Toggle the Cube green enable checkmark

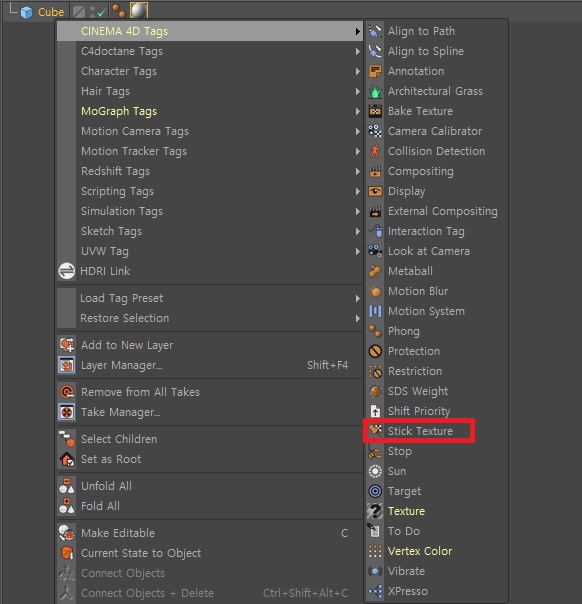point(102,12)
